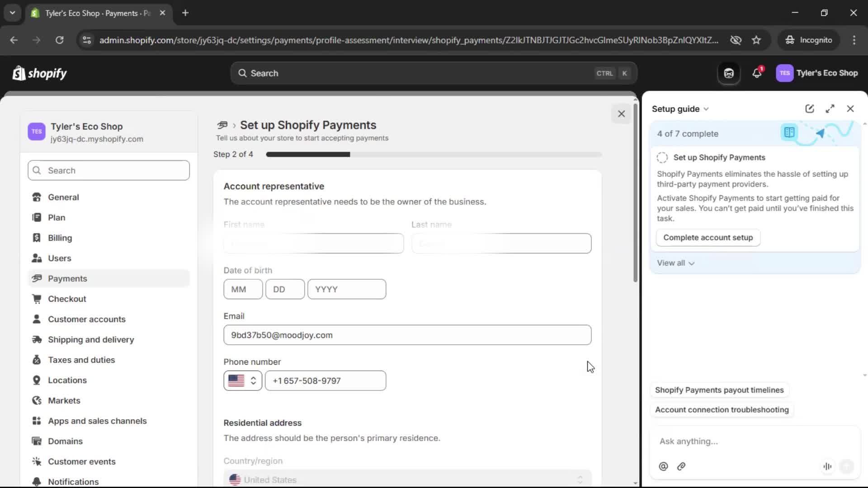Close the Setup guide panel
Screen dimensions: 868x488
coord(850,109)
